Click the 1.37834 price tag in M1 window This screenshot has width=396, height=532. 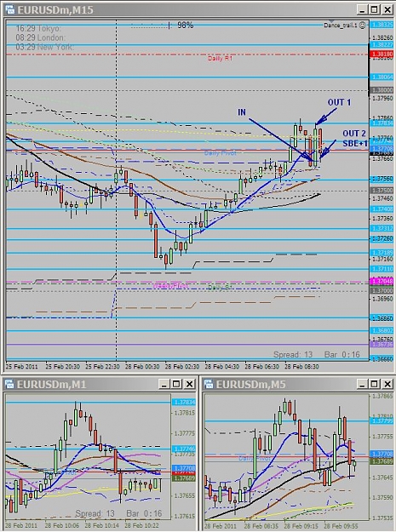click(x=184, y=403)
